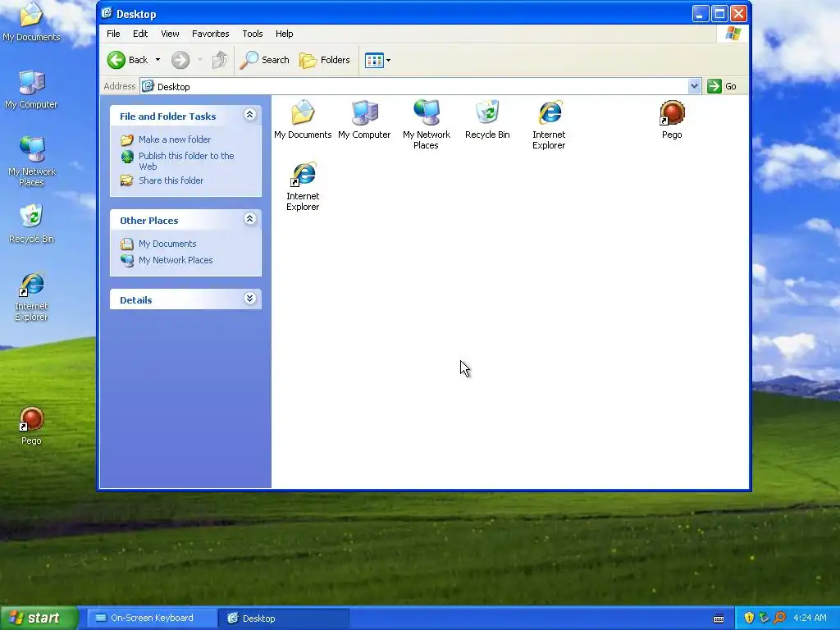Image resolution: width=840 pixels, height=630 pixels.
Task: Select My Documents icon in Explorer window
Action: 303,120
